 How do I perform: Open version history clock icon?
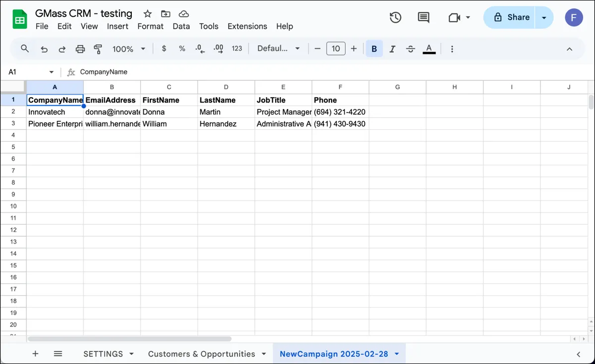pyautogui.click(x=395, y=18)
